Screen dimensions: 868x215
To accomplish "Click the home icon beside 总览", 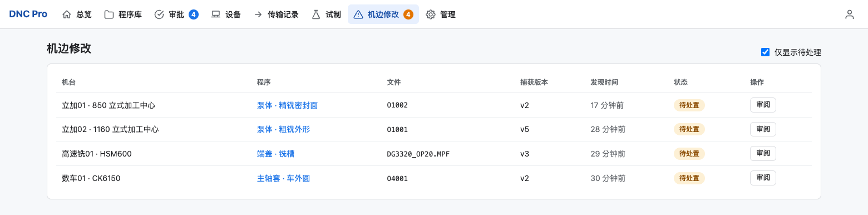I will point(67,14).
